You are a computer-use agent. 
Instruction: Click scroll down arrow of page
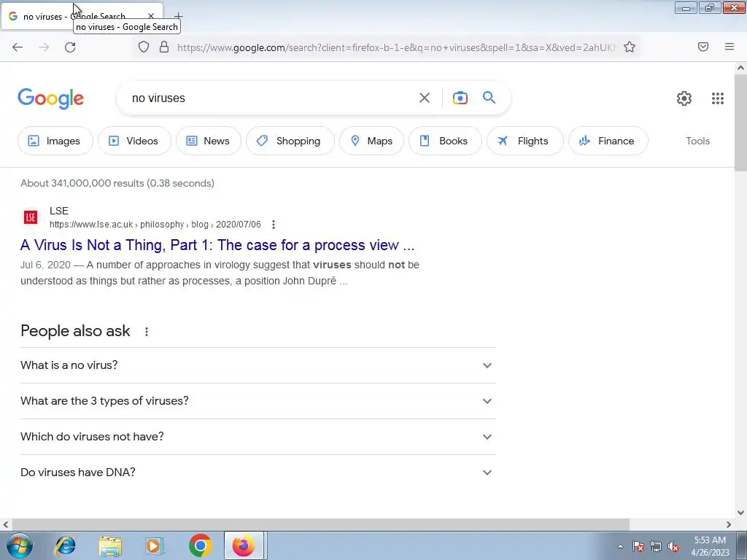point(740,513)
